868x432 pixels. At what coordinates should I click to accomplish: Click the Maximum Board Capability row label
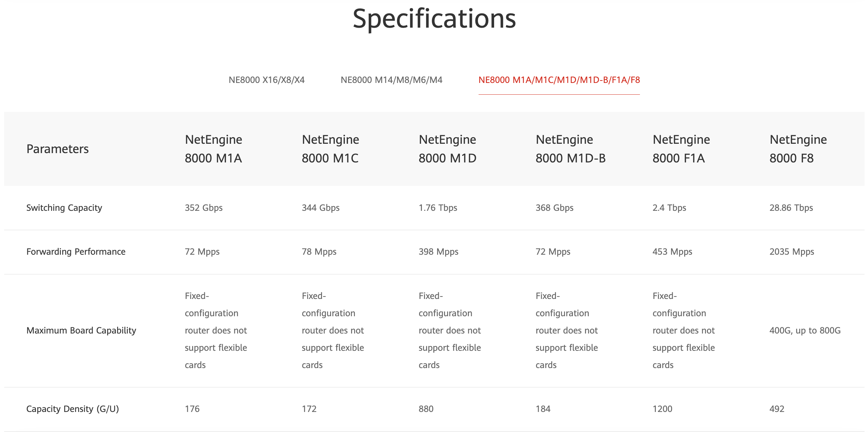coord(81,330)
